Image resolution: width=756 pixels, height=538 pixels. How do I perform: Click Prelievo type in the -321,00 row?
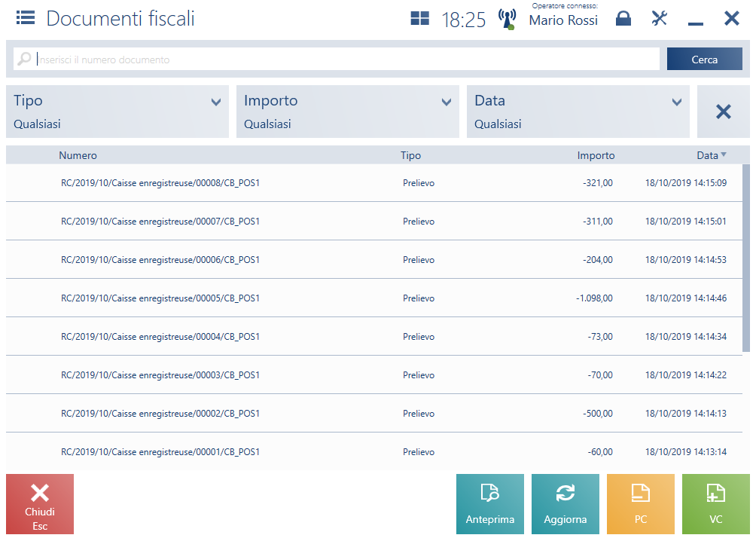click(x=419, y=183)
